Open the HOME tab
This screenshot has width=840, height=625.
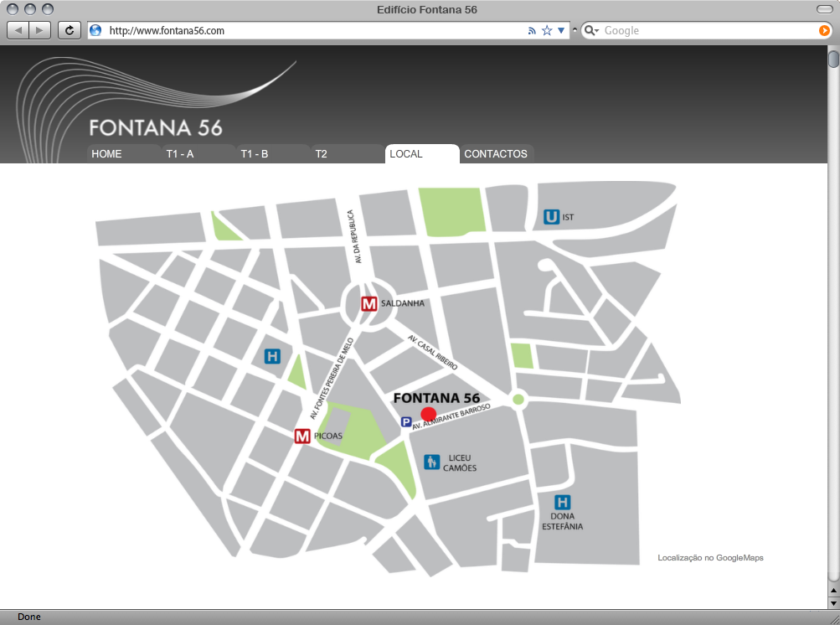coord(124,154)
